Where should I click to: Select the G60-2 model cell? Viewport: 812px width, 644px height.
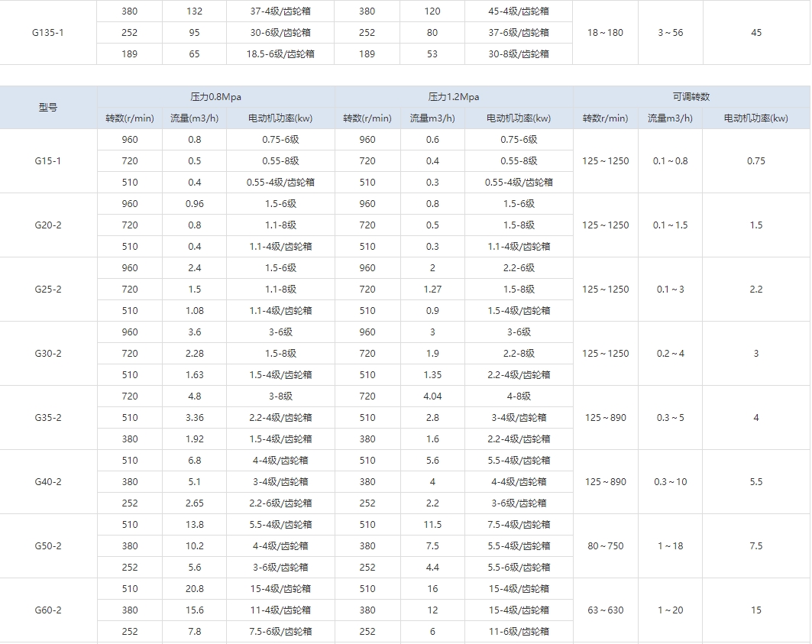(x=47, y=610)
